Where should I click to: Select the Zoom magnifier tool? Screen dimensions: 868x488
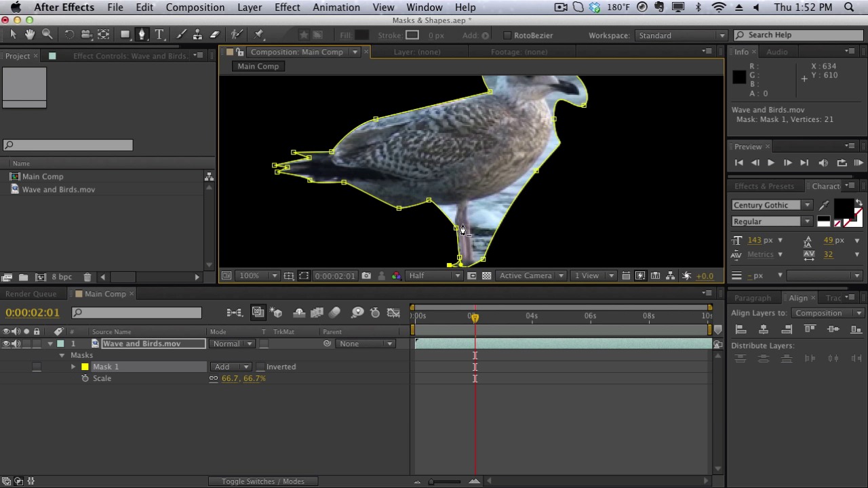47,35
